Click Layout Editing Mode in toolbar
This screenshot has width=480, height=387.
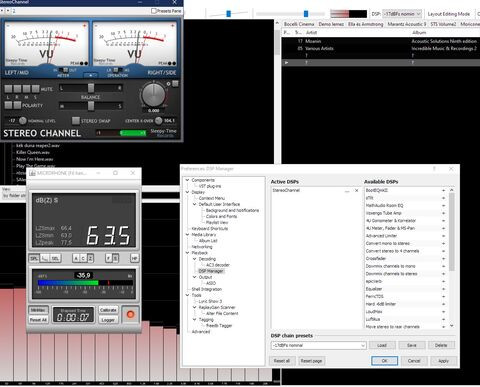pyautogui.click(x=449, y=14)
